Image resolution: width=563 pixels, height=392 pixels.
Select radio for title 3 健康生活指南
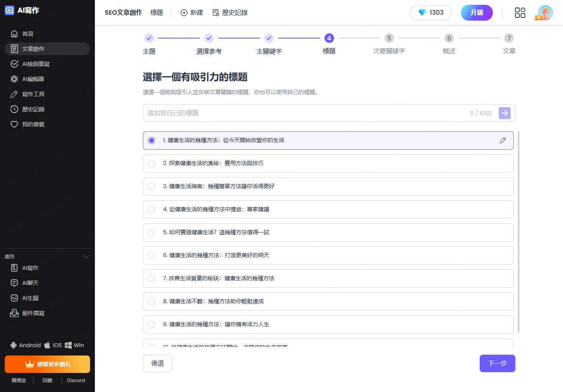(x=152, y=186)
